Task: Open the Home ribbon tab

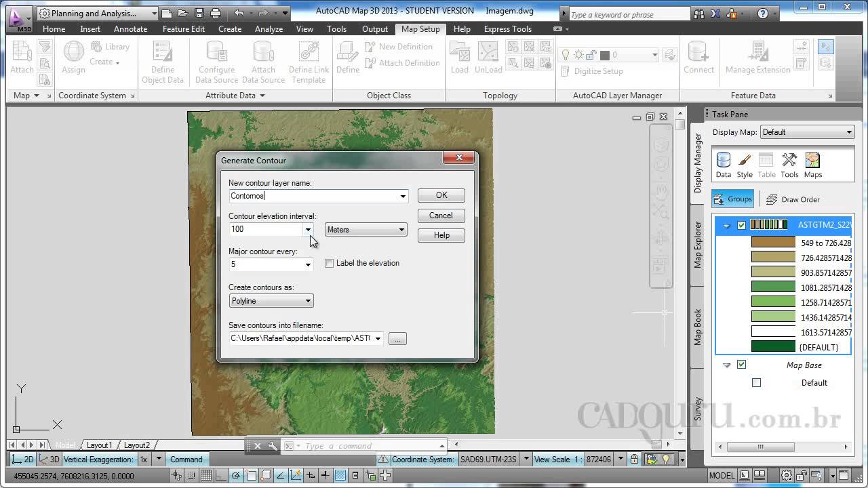Action: 54,29
